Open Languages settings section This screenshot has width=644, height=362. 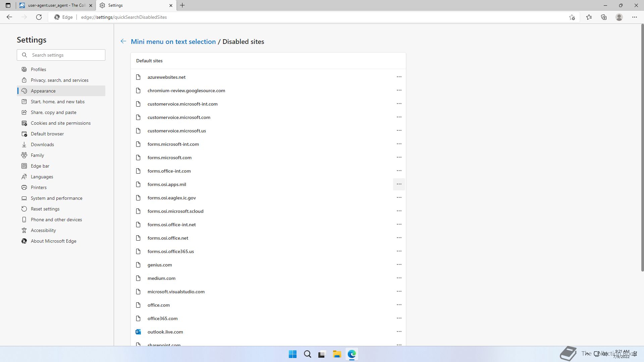pos(61,177)
